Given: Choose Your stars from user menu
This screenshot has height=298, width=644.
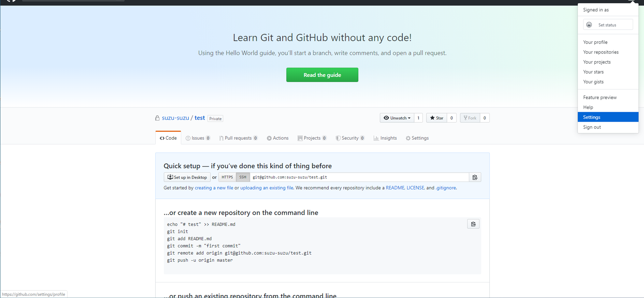Looking at the screenshot, I should click(608, 72).
